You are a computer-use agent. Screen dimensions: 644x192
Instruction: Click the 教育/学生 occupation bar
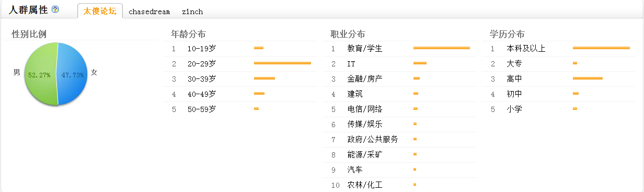(x=442, y=48)
